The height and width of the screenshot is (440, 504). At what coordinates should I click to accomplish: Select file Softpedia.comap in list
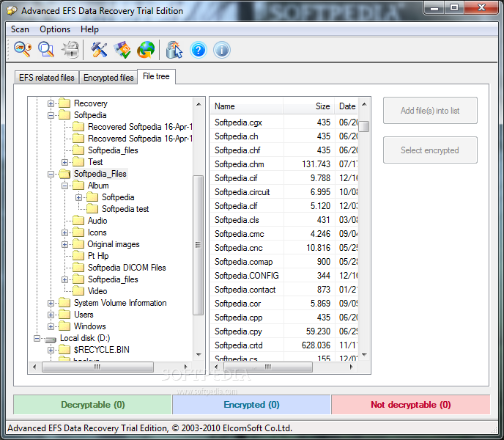pyautogui.click(x=243, y=262)
